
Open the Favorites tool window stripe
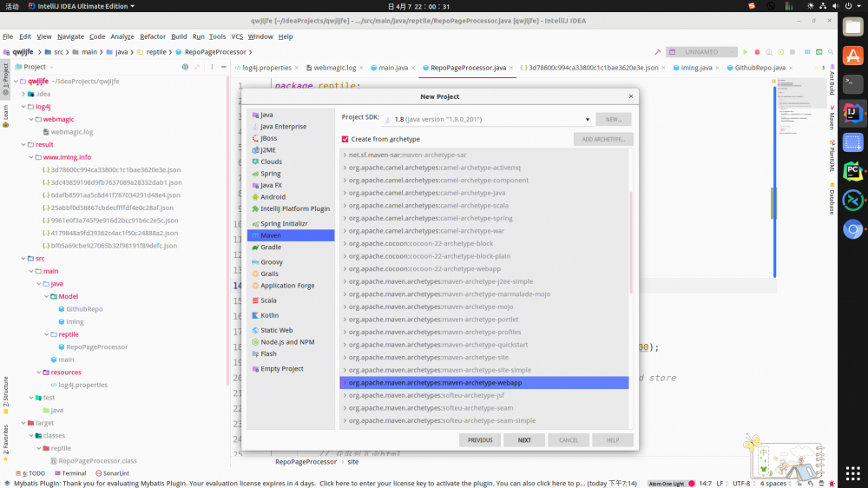5,443
